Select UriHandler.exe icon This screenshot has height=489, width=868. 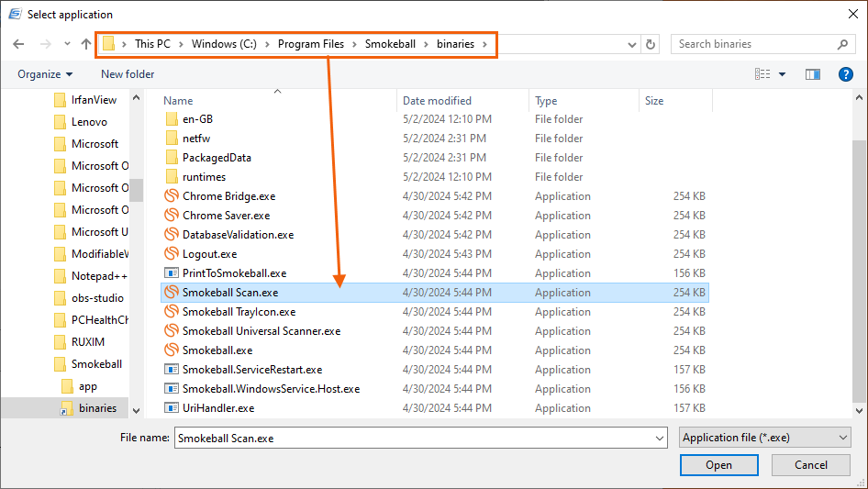coord(172,408)
